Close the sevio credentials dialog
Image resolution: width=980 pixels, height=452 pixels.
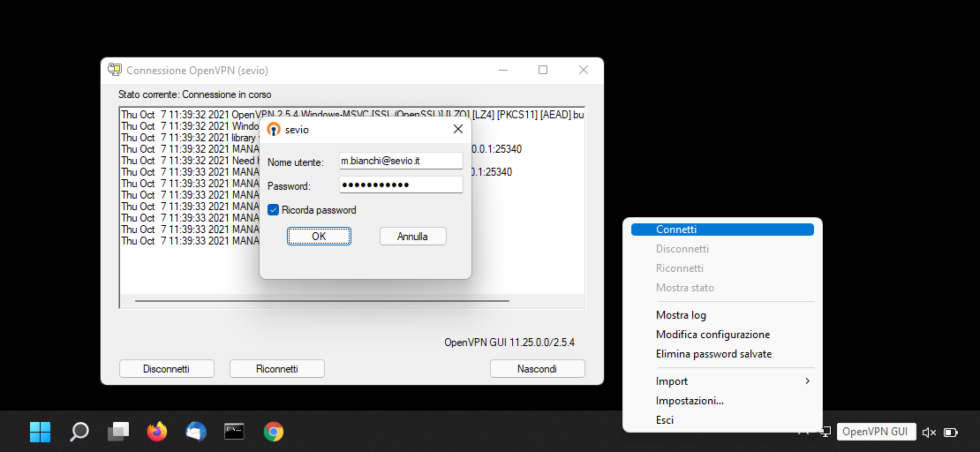(x=458, y=129)
